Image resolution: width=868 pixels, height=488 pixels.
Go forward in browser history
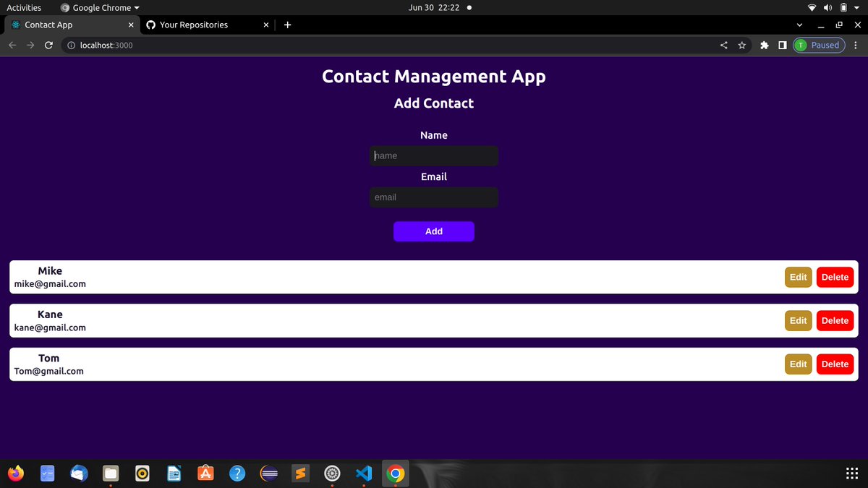tap(30, 45)
